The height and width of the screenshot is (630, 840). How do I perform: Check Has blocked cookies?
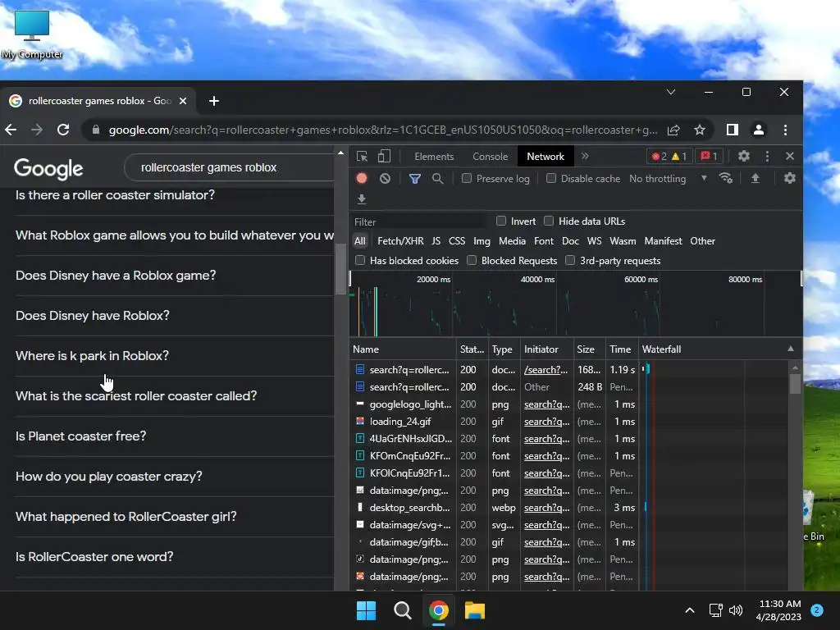tap(360, 260)
